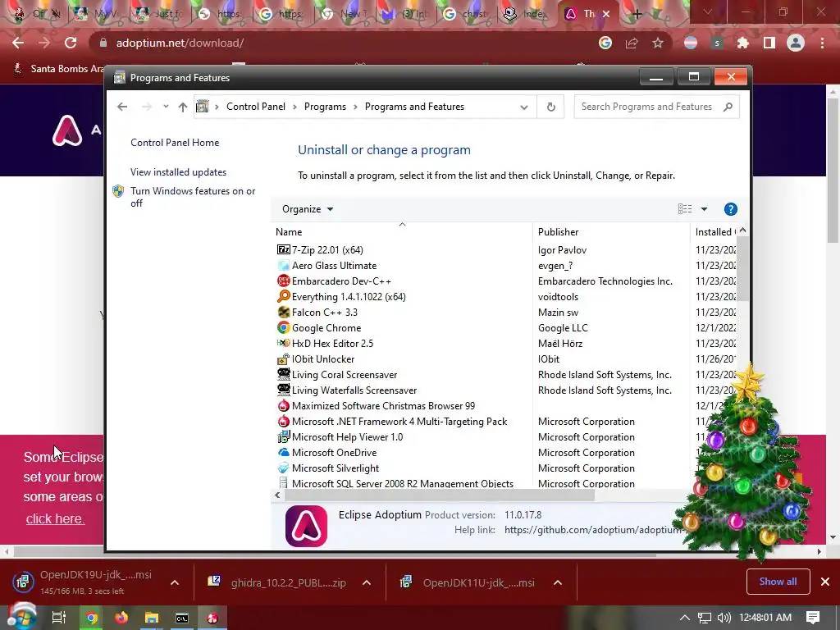Follow the 'click here' link on the page
This screenshot has width=840, height=630.
tap(55, 518)
